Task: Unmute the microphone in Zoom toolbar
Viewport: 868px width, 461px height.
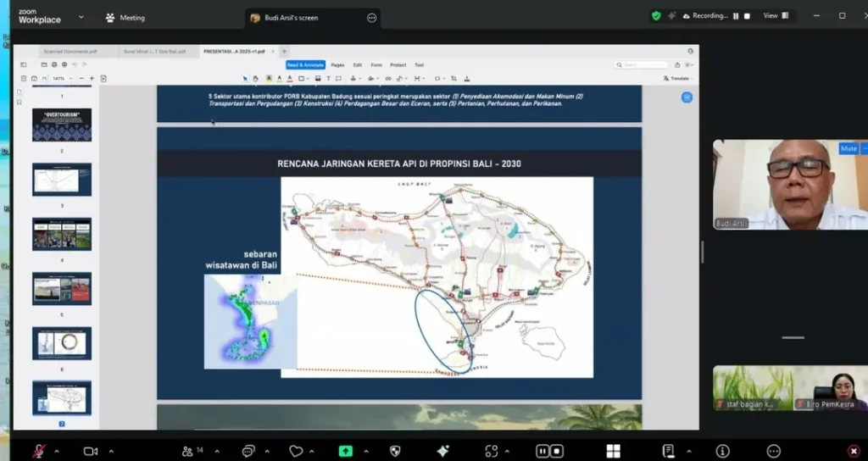Action: coord(39,451)
